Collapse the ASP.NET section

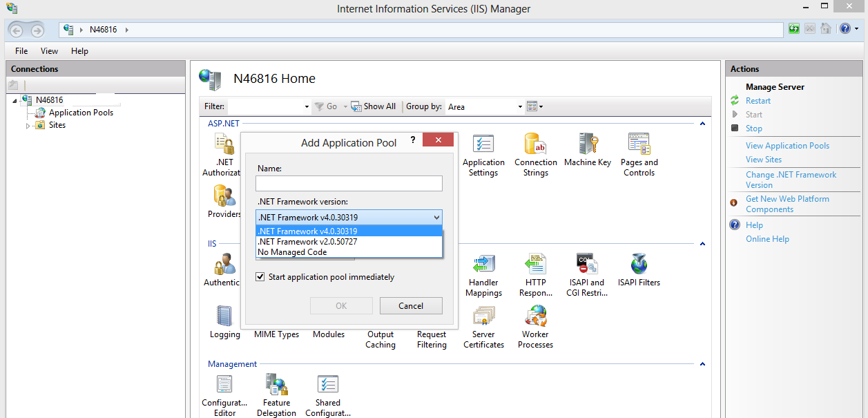(702, 124)
